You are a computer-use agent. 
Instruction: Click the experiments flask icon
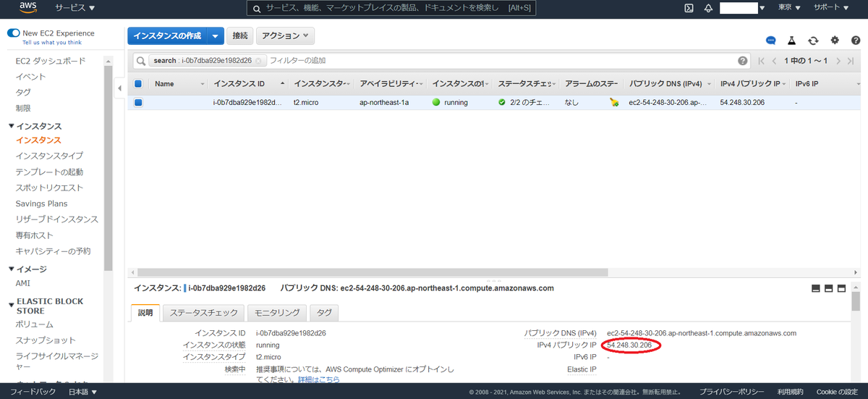click(792, 41)
